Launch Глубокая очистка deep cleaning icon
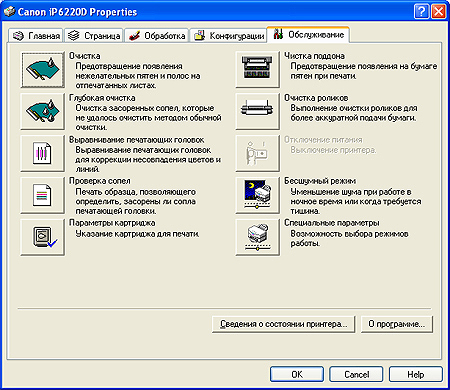Viewport: 450px width, 390px height. tap(43, 112)
